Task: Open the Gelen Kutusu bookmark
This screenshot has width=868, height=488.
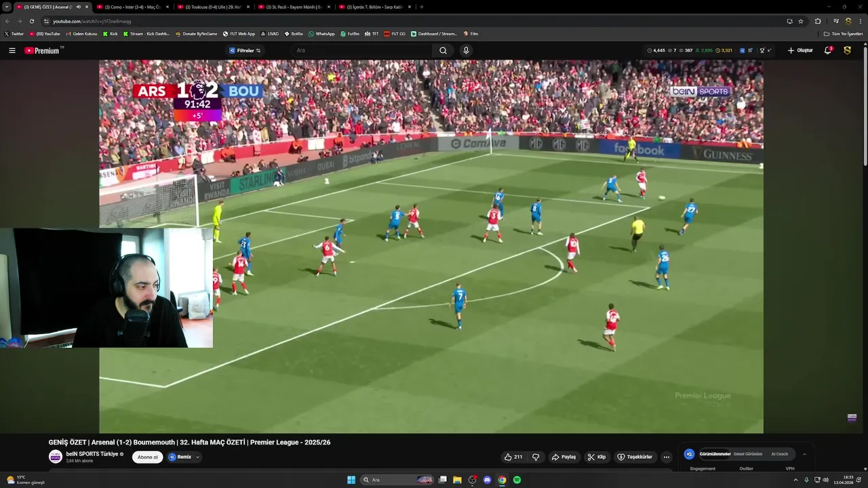Action: pyautogui.click(x=81, y=33)
